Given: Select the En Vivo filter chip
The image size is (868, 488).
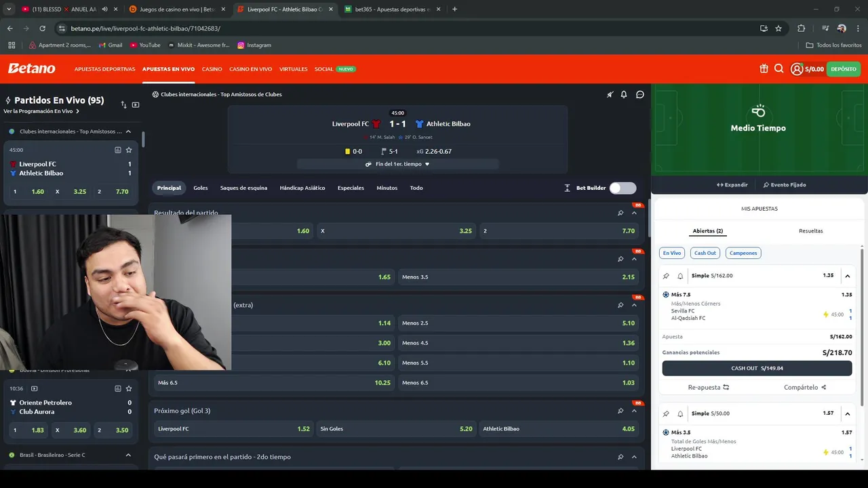Looking at the screenshot, I should tap(672, 253).
